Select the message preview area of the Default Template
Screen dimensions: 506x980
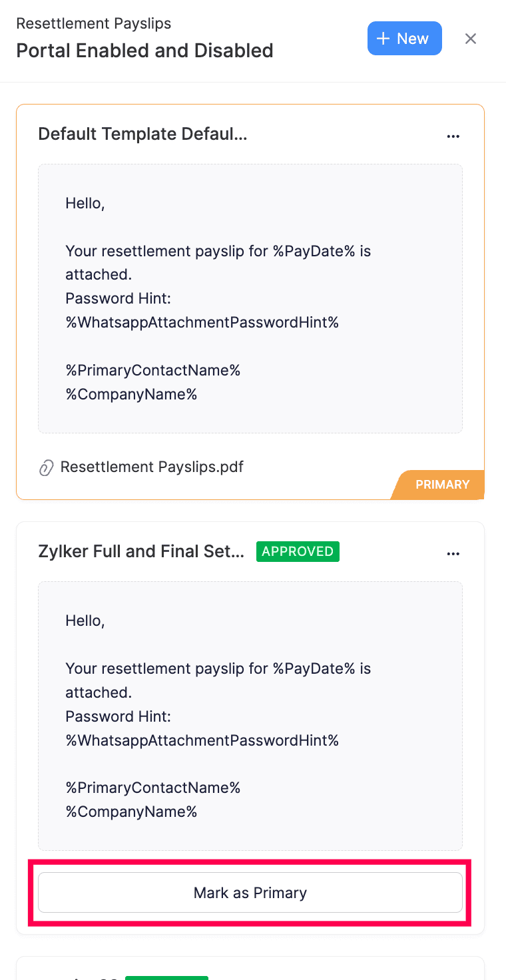[250, 298]
